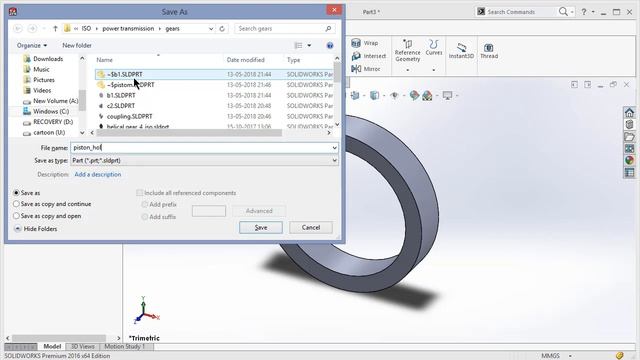640x360 pixels.
Task: Go up one folder level
Action: coord(55,29)
